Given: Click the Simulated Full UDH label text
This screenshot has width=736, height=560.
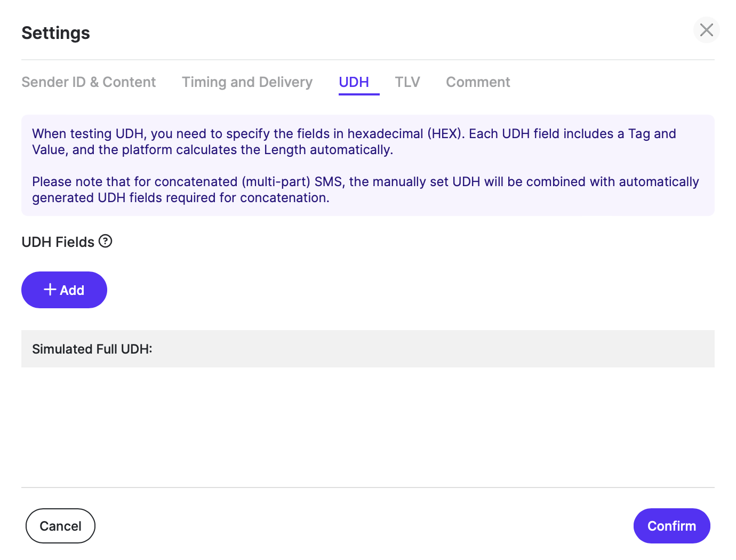Looking at the screenshot, I should click(x=92, y=349).
